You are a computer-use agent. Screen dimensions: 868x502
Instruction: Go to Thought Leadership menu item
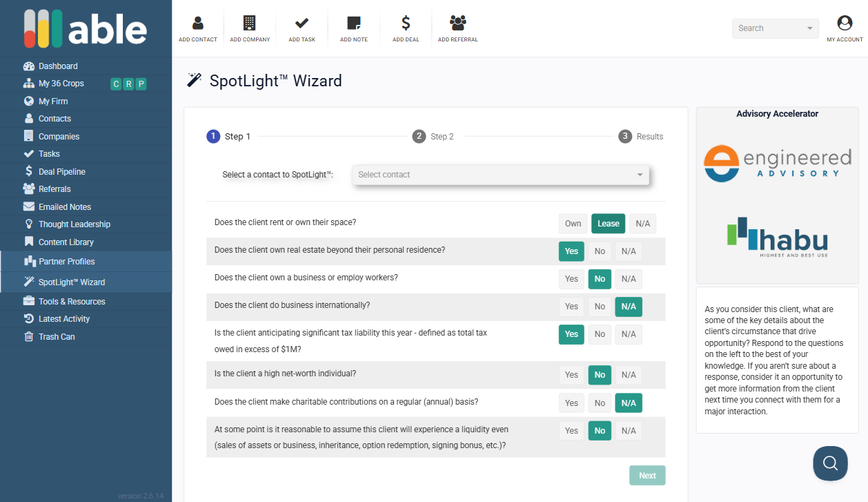pyautogui.click(x=74, y=224)
